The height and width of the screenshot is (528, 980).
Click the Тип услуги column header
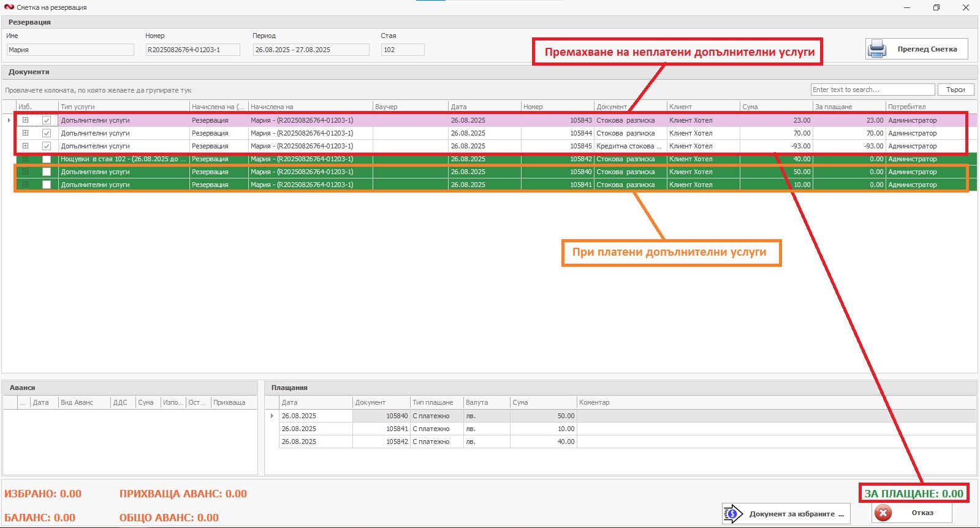[123, 107]
